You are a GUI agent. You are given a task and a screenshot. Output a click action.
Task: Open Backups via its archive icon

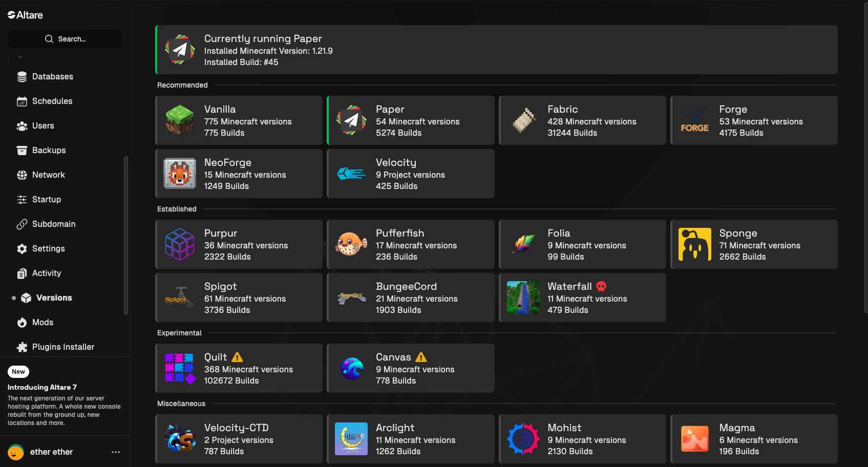[22, 151]
